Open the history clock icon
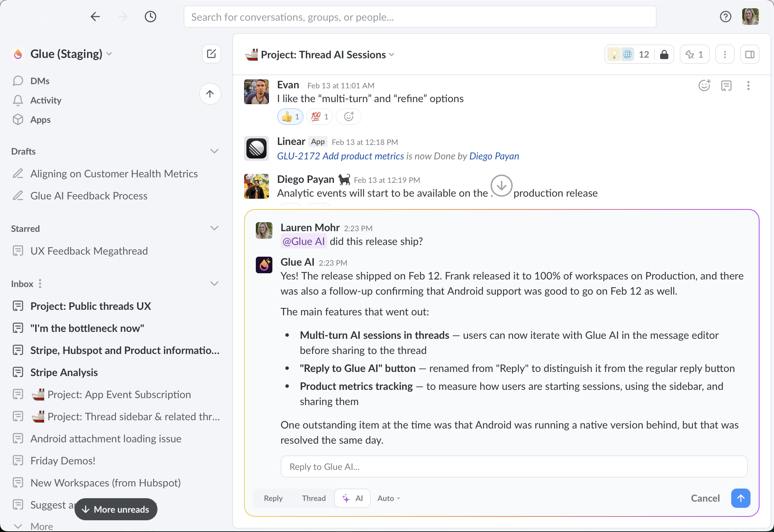The image size is (774, 532). click(x=151, y=17)
